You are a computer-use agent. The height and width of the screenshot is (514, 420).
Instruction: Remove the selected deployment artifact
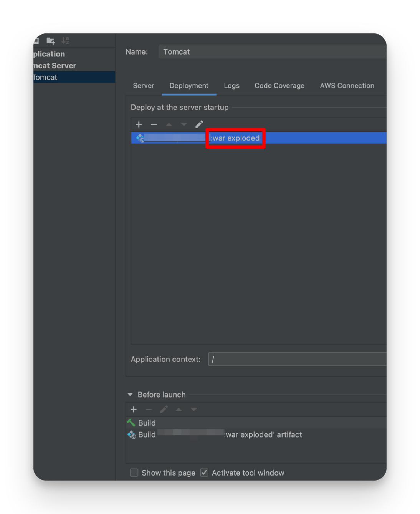tap(154, 124)
